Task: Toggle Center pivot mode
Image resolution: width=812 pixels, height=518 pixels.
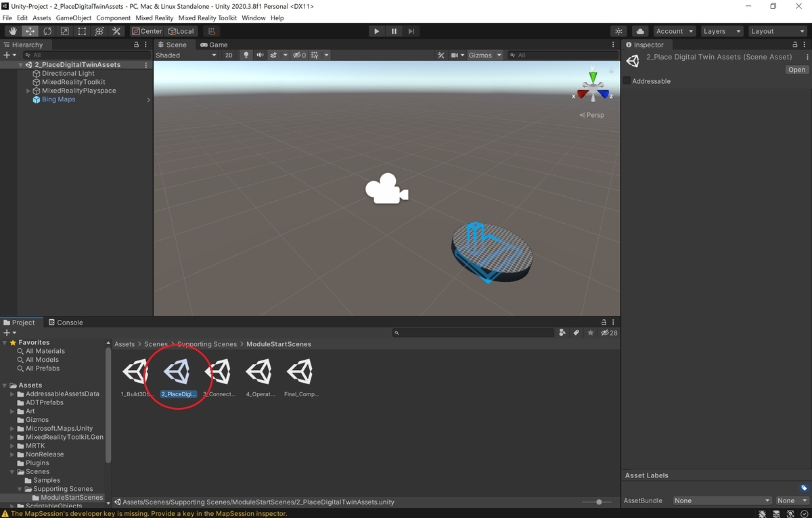Action: pos(147,31)
